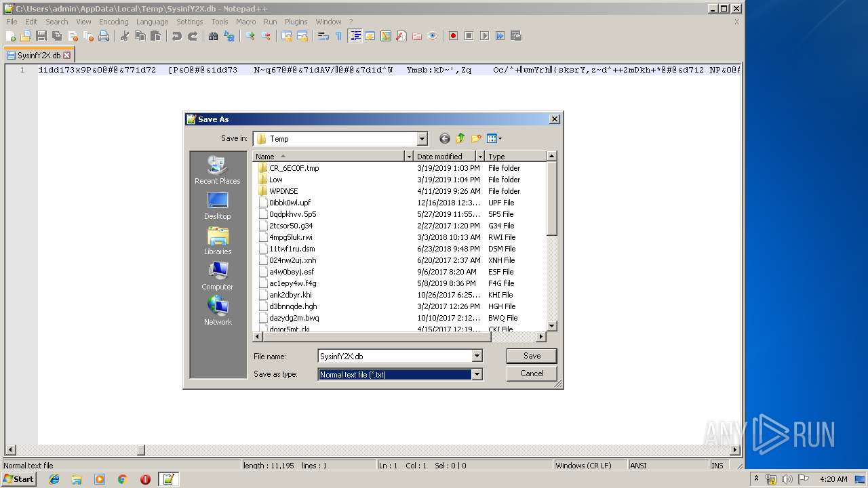Open Computer location in sidebar
This screenshot has height=488, width=868.
tap(217, 276)
